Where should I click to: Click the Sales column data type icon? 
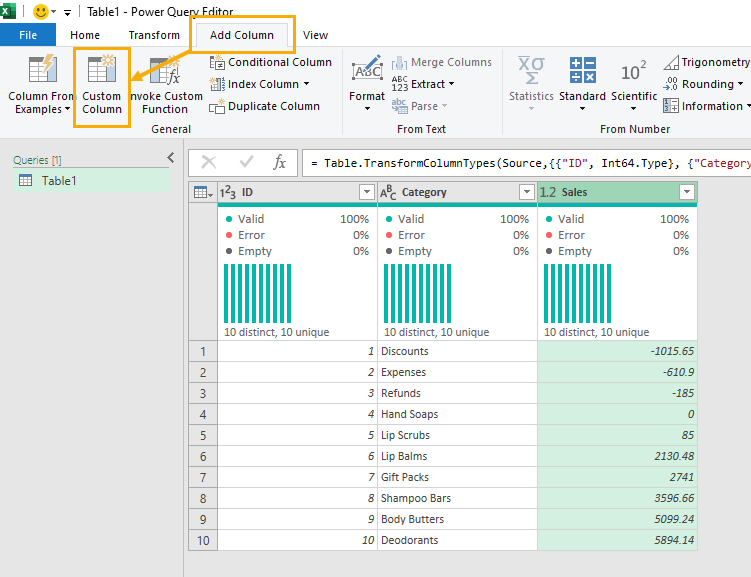click(548, 192)
